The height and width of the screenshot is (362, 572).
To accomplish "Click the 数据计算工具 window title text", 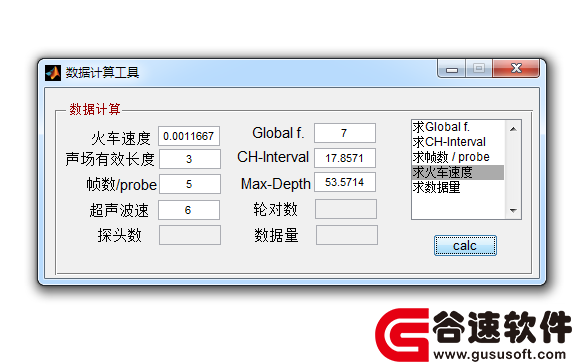I will [x=102, y=73].
